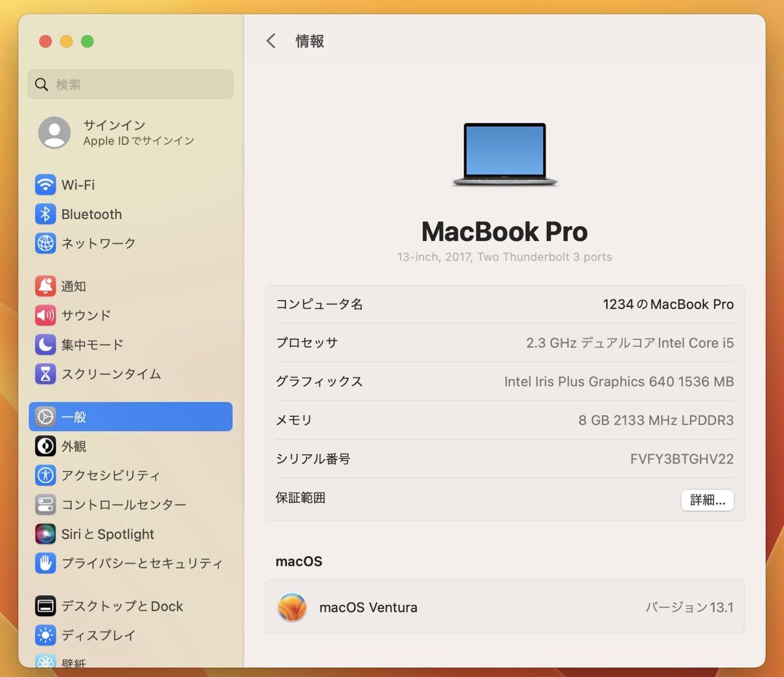The image size is (784, 677).
Task: Minimize window with yellow traffic light
Action: click(x=66, y=41)
